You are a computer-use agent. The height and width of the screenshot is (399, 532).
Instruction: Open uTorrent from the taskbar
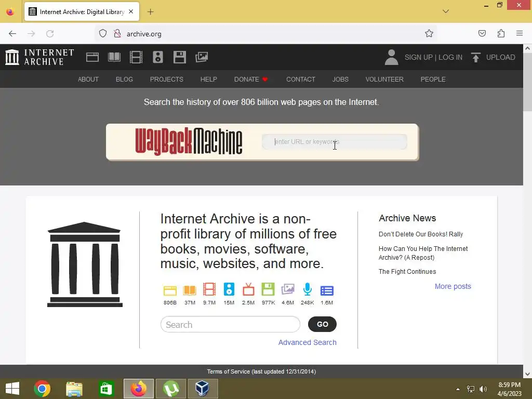pos(170,389)
